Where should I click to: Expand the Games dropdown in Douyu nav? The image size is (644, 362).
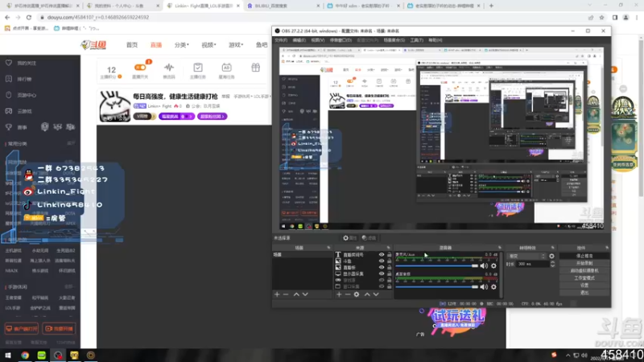(236, 45)
